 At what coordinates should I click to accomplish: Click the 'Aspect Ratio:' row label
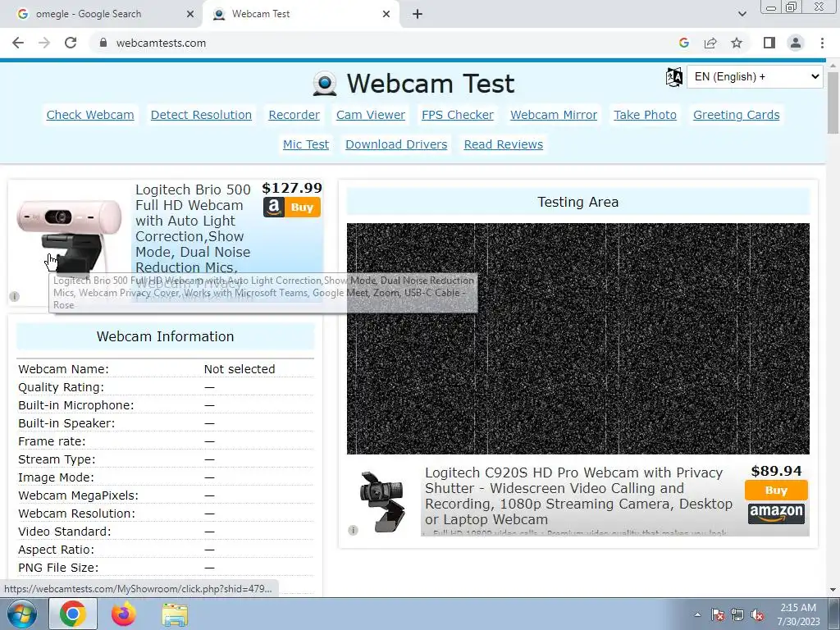(57, 550)
